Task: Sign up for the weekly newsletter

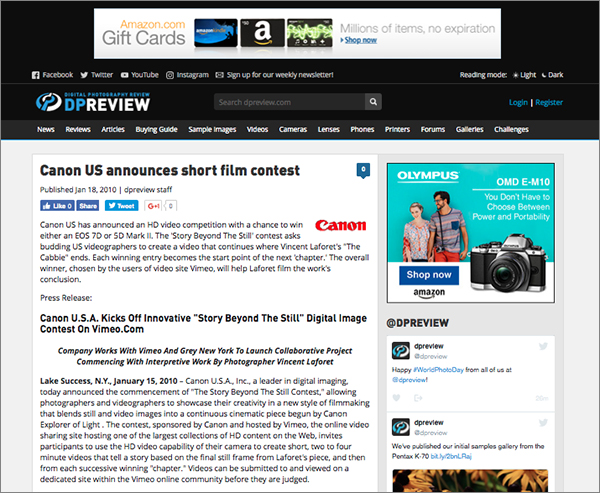Action: click(275, 75)
